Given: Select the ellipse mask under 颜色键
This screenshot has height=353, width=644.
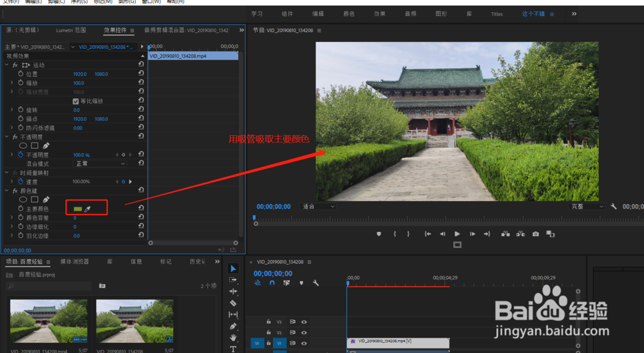Looking at the screenshot, I should 23,200.
